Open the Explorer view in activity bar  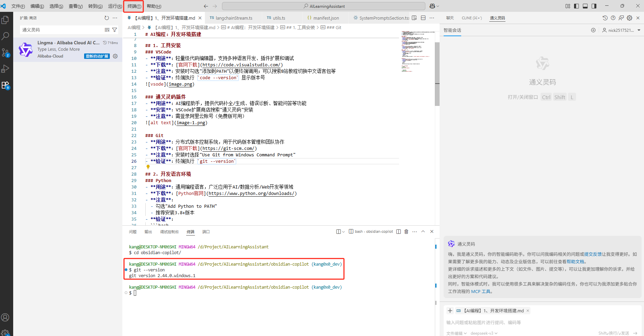pos(5,20)
